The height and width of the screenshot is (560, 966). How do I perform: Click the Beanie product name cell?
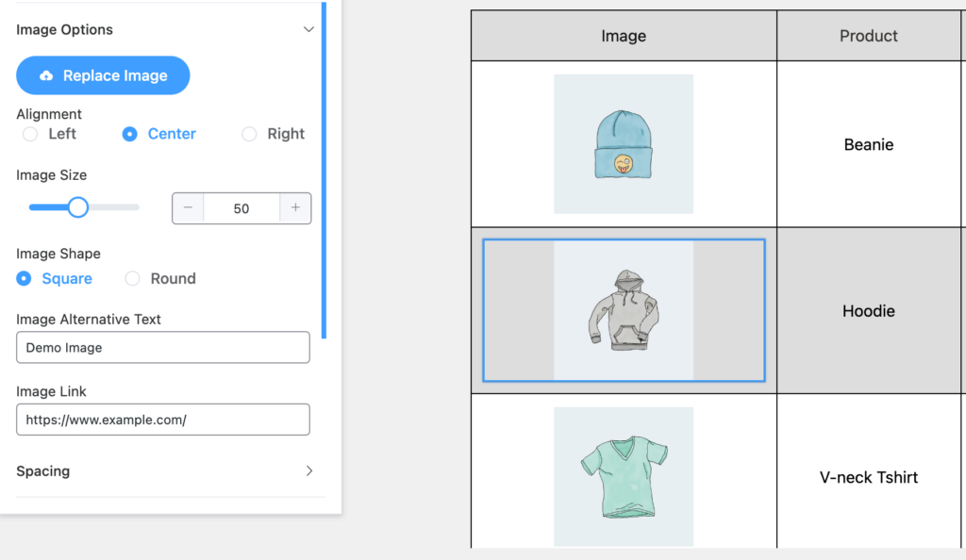869,144
